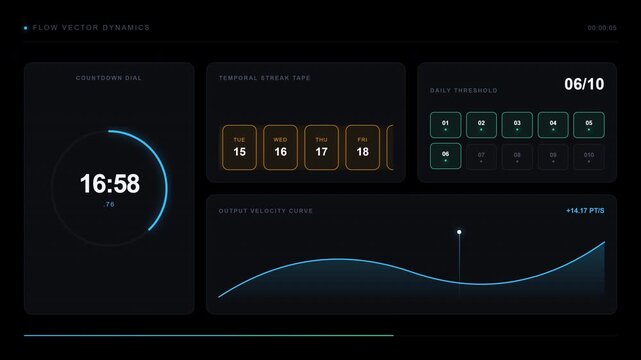Toggle daily threshold tile 04
Image resolution: width=641 pixels, height=360 pixels.
coord(553,125)
